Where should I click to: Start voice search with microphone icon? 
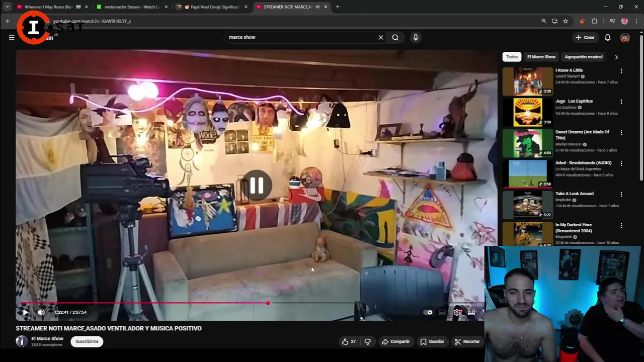coord(416,37)
